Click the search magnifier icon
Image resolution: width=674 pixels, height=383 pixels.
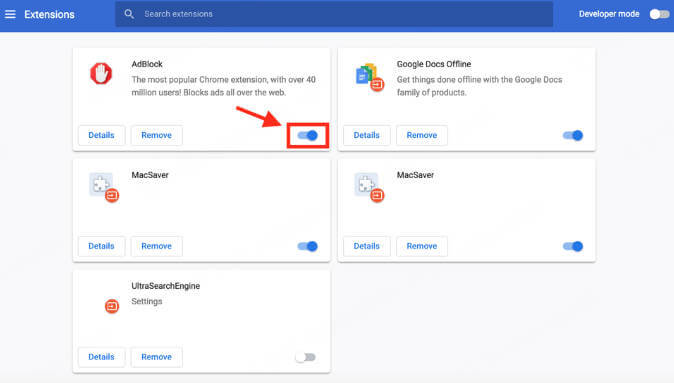129,14
